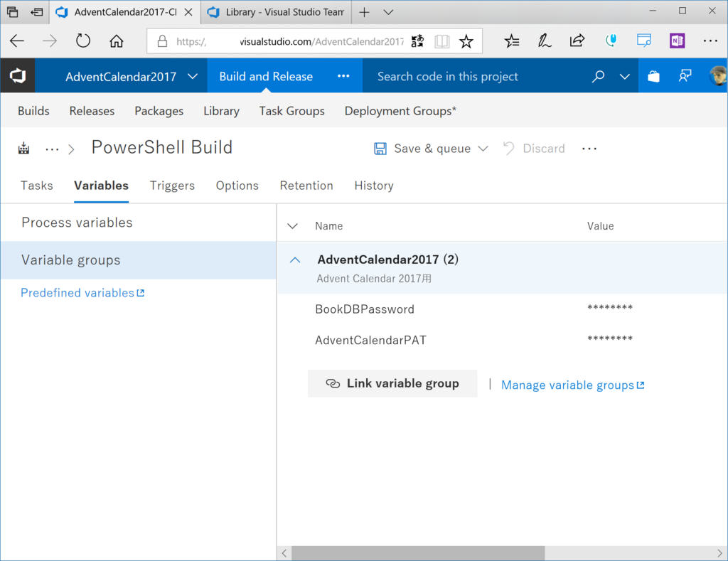The height and width of the screenshot is (561, 728).
Task: Collapse the AdventCalendar2017 (2) variable group
Action: click(295, 260)
